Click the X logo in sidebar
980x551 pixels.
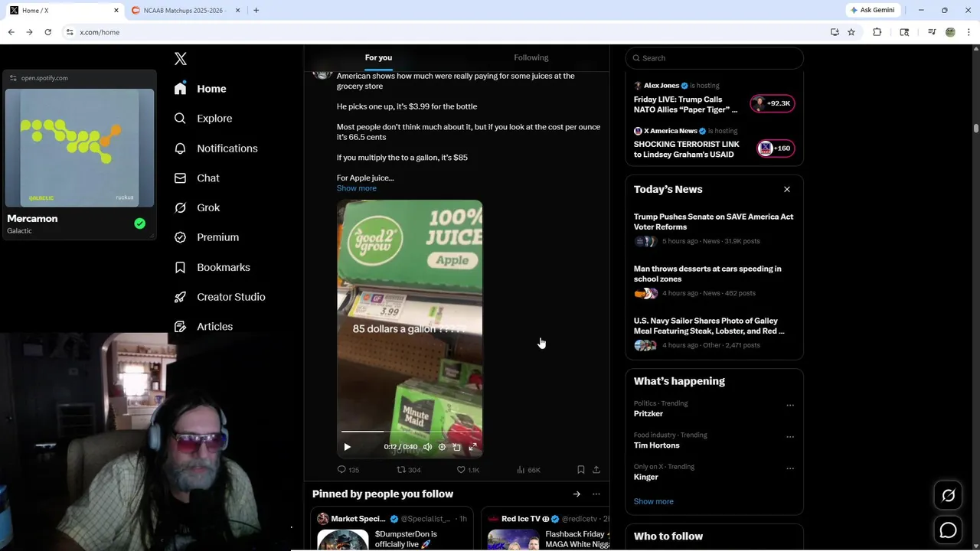click(181, 59)
